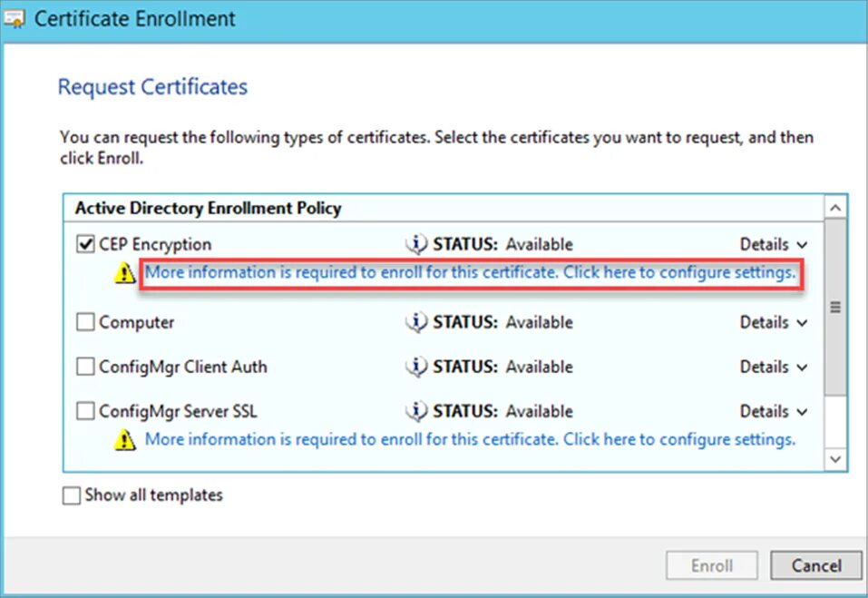Click the warning icon under CEP Encryption
868x598 pixels.
click(x=125, y=273)
